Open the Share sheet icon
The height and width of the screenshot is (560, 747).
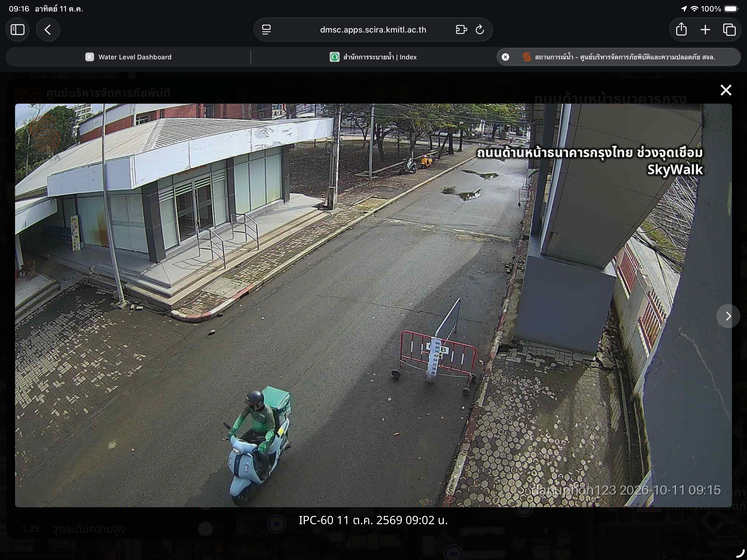pyautogui.click(x=681, y=29)
